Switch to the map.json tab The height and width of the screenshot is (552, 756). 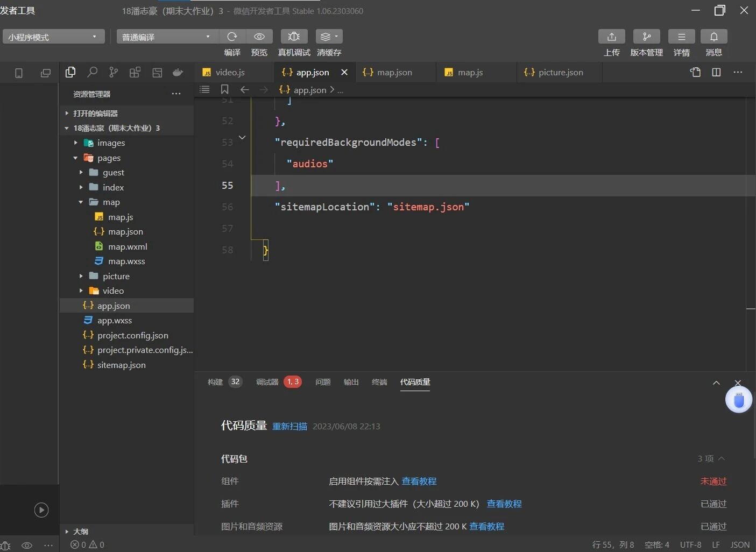click(394, 72)
